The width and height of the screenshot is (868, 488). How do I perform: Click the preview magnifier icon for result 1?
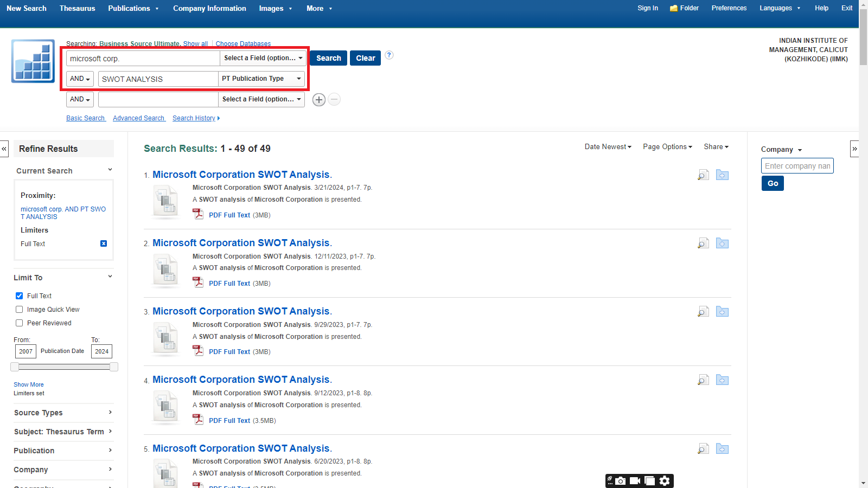point(703,175)
